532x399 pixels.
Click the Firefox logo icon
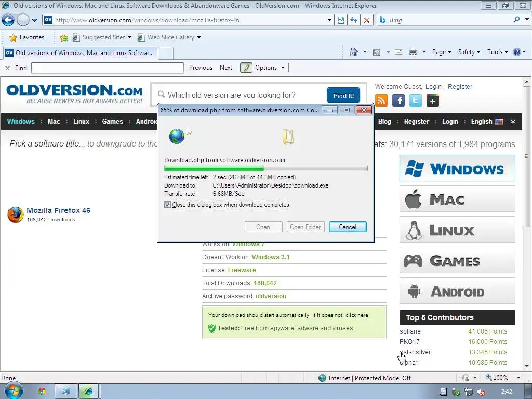16,215
